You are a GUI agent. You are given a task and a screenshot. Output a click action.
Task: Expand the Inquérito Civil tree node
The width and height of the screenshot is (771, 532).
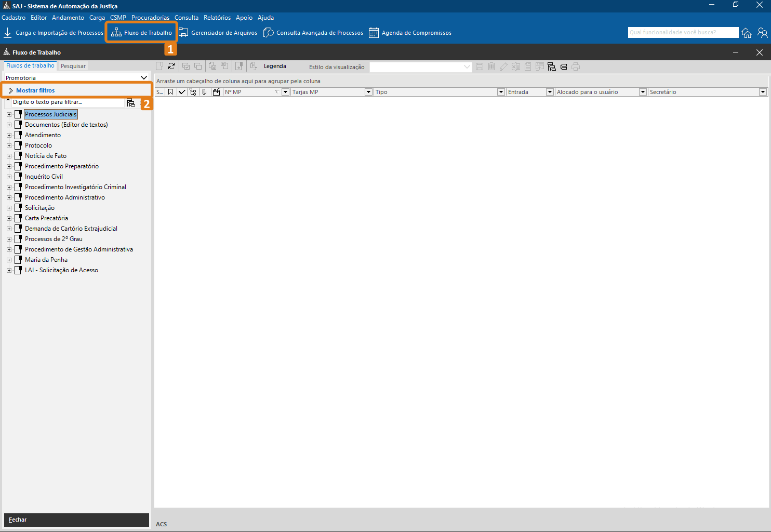tap(9, 177)
